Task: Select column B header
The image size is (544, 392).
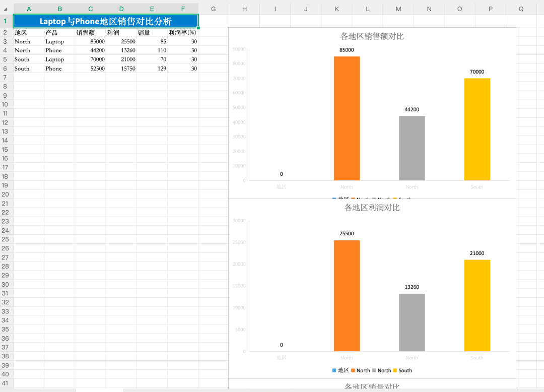Action: (59, 9)
